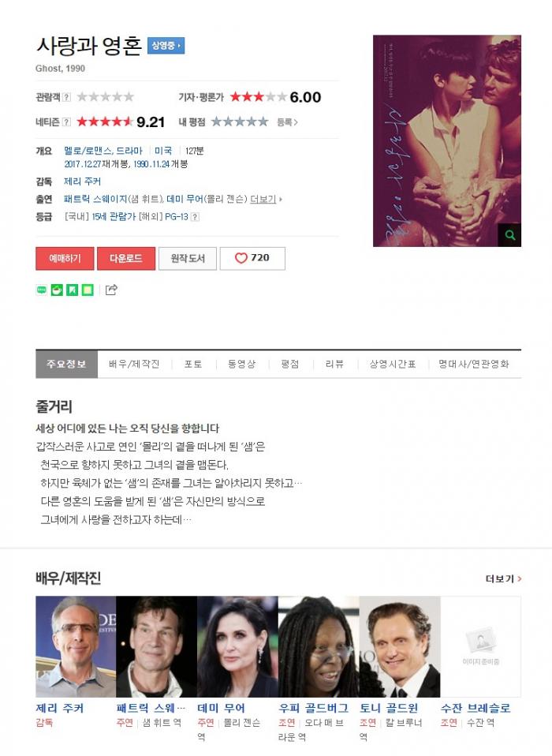This screenshot has height=756, width=552.
Task: Click the 다운로드 button
Action: tap(126, 258)
